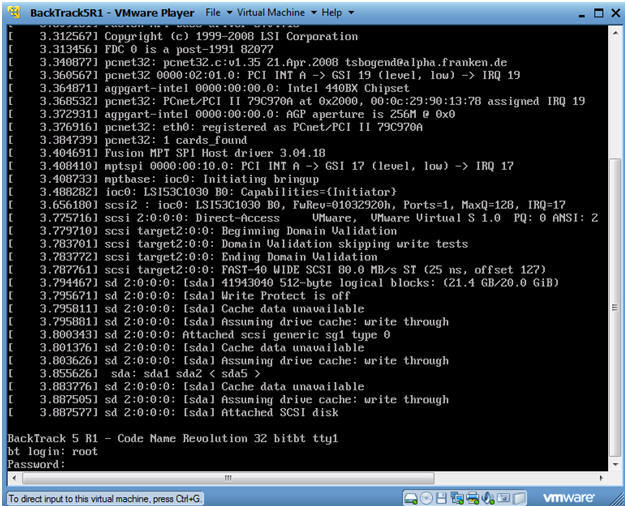
Task: Maximize the VMware Player window
Action: 599,13
